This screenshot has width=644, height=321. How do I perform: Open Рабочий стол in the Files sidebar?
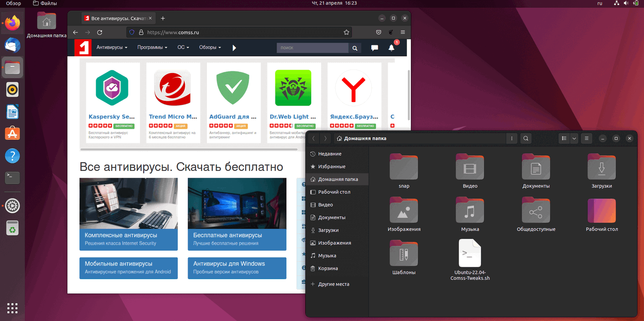337,192
